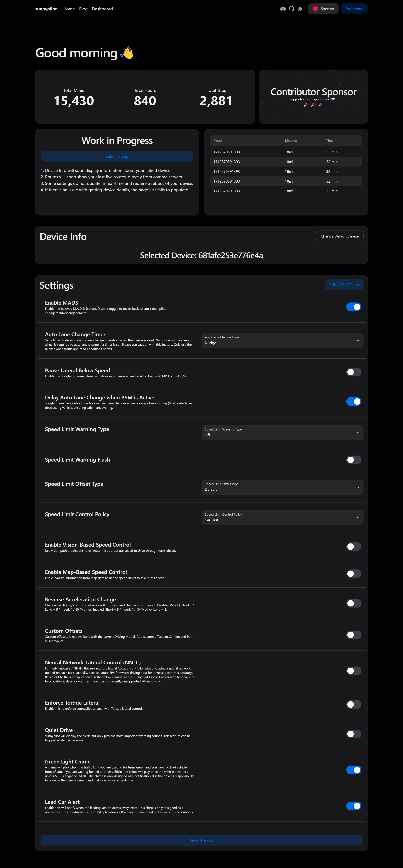Click the Submit a Bug button
The image size is (403, 868).
pos(117,156)
